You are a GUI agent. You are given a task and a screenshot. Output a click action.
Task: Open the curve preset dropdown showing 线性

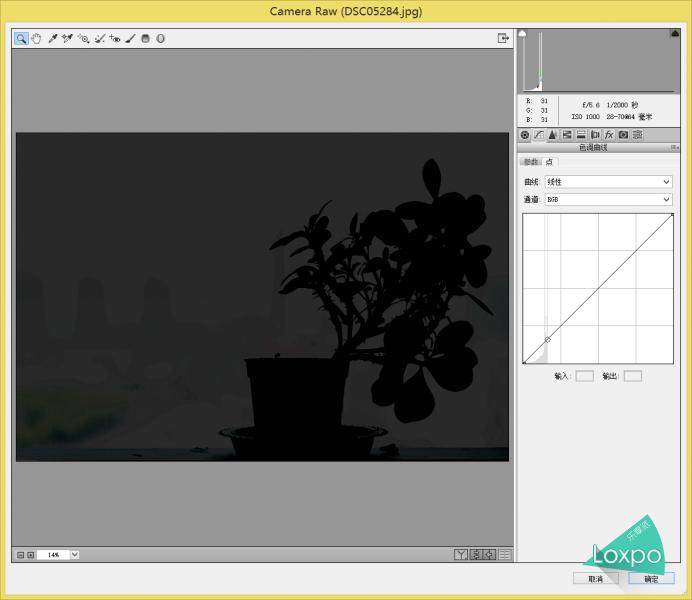pyautogui.click(x=609, y=182)
